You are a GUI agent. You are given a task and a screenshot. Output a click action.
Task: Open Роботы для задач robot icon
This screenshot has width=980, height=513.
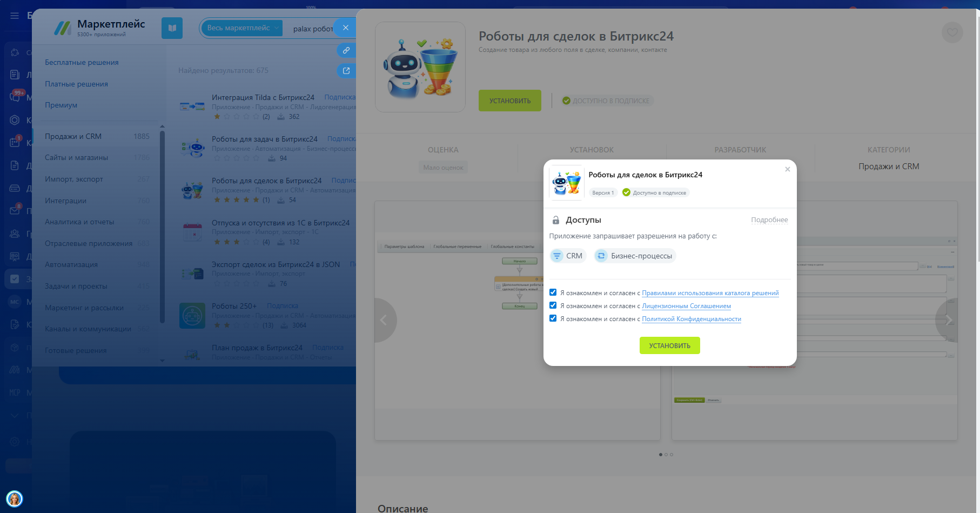(192, 148)
